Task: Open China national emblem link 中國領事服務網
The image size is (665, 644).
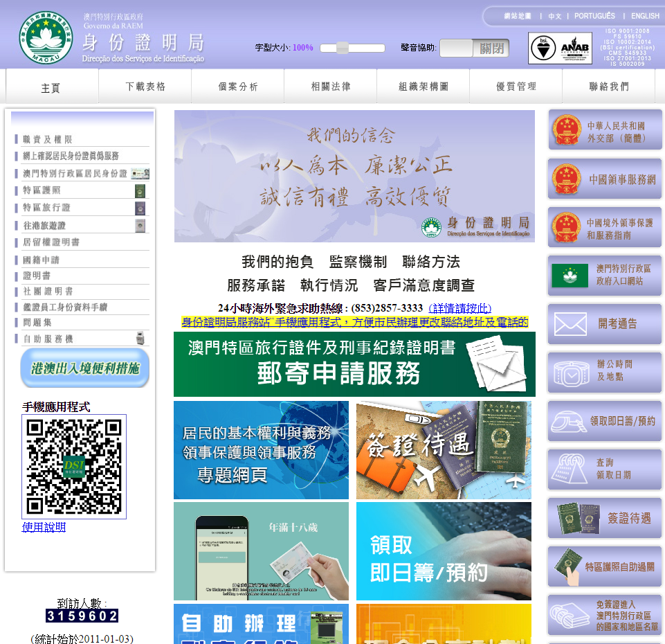Action: pos(567,179)
